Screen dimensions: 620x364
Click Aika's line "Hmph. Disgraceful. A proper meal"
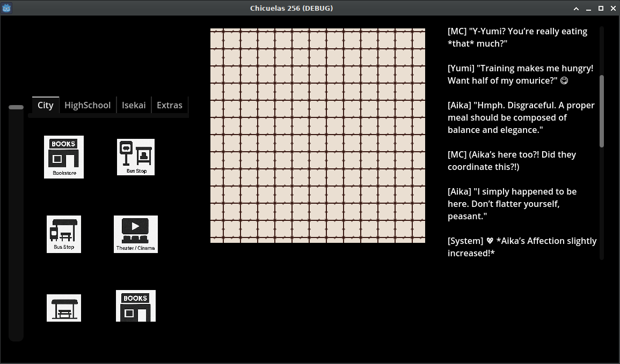click(x=521, y=117)
